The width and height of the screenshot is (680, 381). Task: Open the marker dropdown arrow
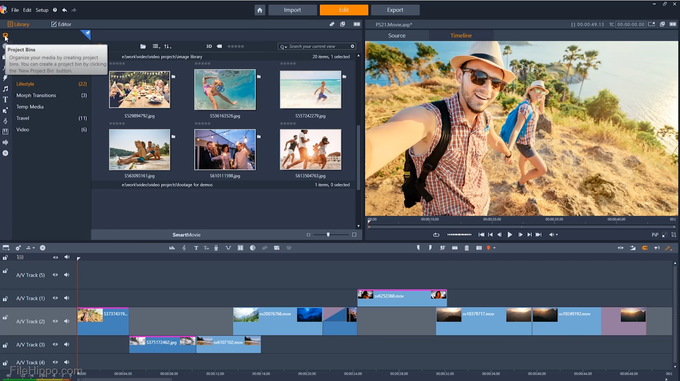[x=494, y=248]
